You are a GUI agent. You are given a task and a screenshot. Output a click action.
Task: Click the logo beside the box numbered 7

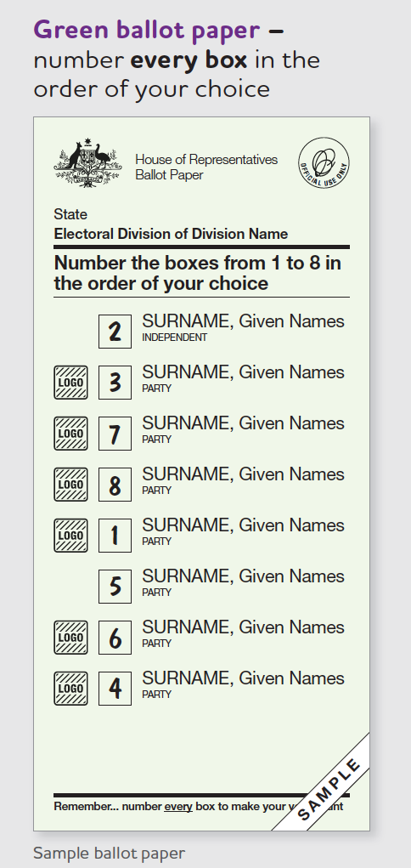70,434
